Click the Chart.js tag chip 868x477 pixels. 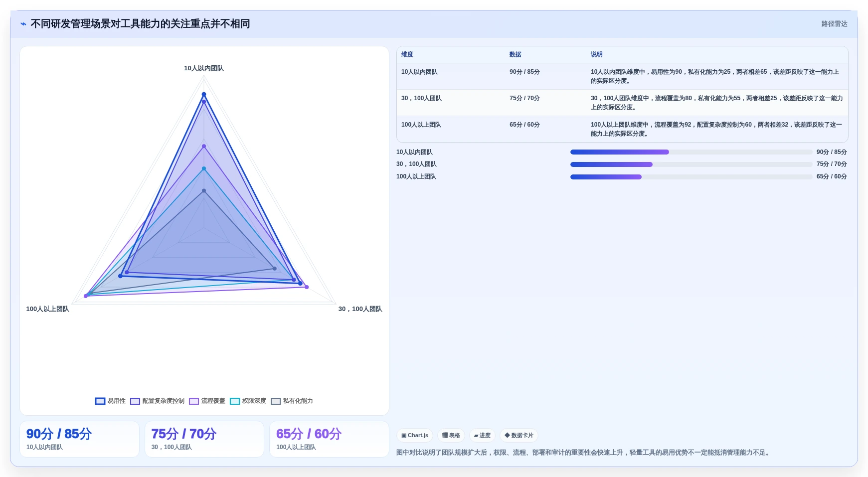(415, 435)
